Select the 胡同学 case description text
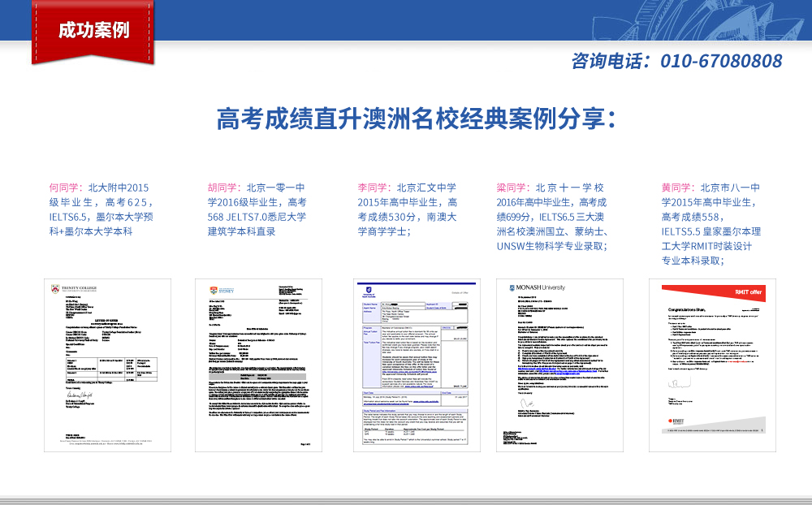812x505 pixels. pos(257,209)
